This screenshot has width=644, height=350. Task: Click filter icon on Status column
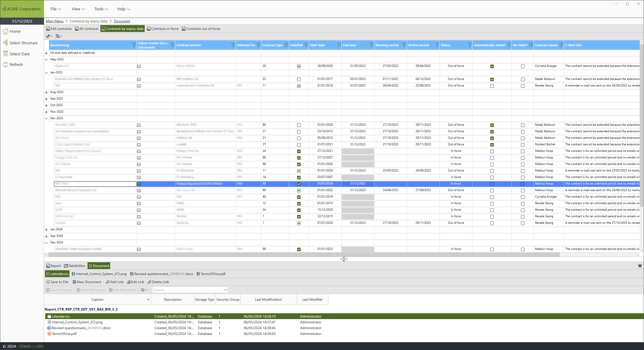(469, 45)
